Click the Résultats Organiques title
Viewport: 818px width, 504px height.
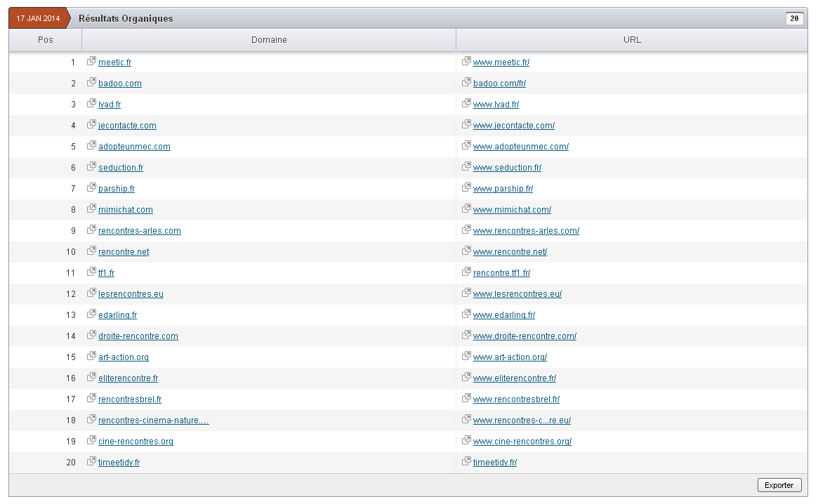pos(126,18)
